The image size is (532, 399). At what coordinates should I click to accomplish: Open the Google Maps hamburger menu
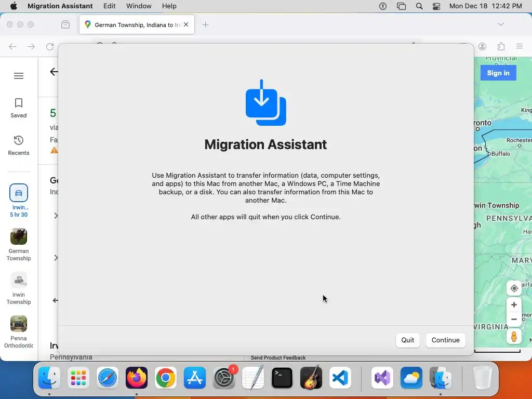point(19,76)
